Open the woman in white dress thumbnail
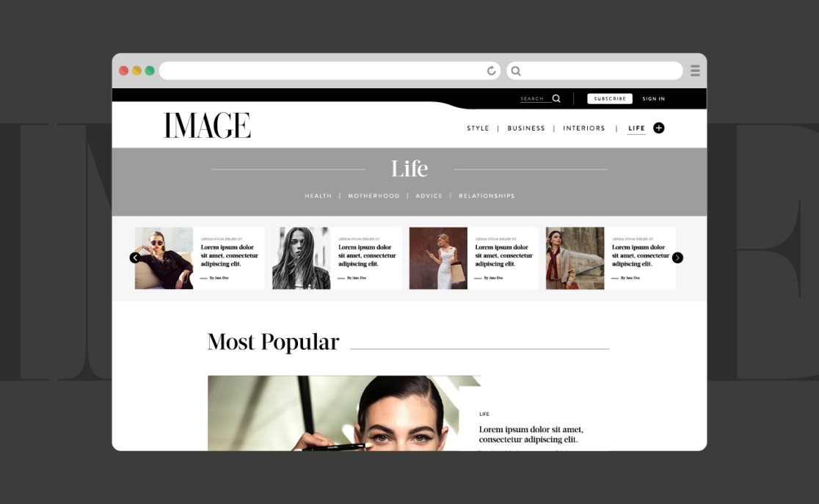The image size is (819, 504). click(438, 258)
